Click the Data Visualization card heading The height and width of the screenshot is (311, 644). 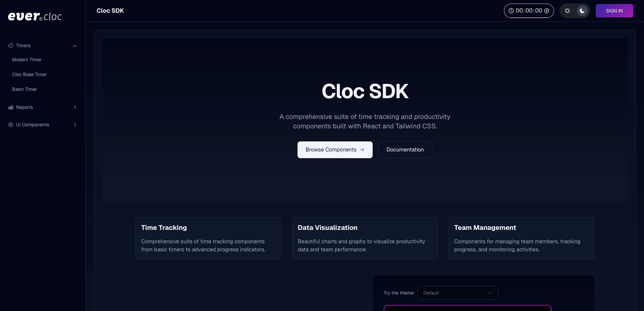point(328,228)
